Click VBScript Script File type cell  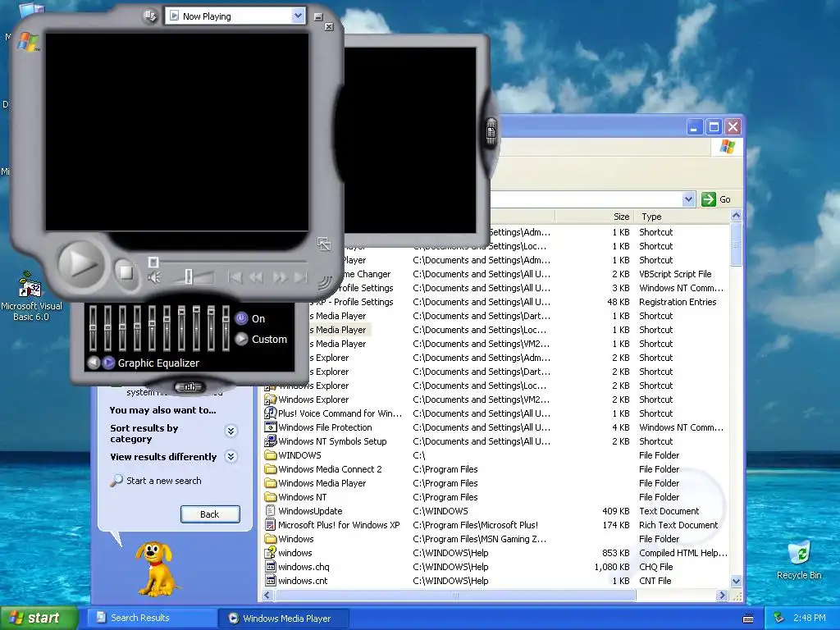coord(675,274)
